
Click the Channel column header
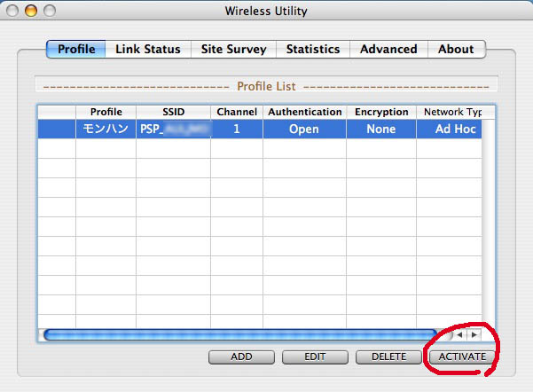pos(236,113)
